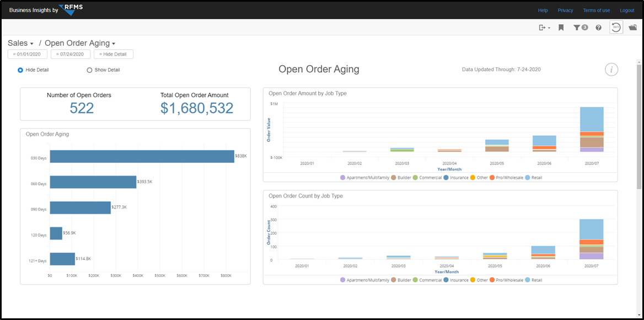
Task: Click the 060 Days bar in Open Order Aging
Action: point(93,182)
